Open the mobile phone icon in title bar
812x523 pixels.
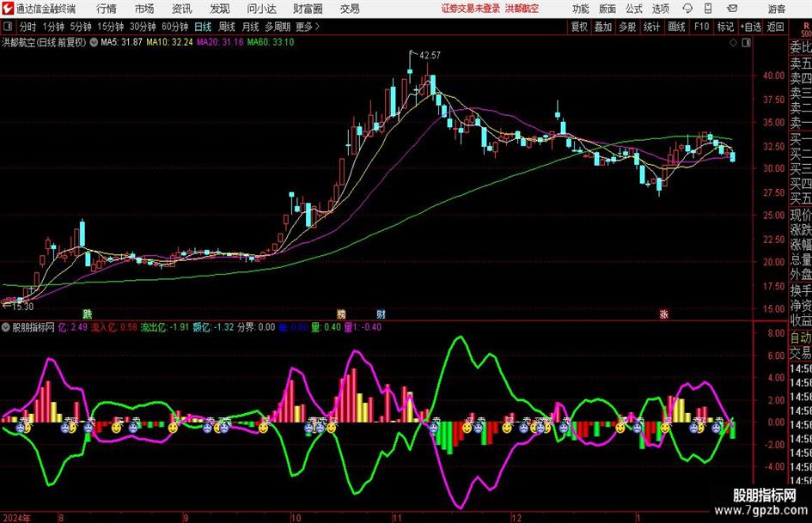coord(708,9)
